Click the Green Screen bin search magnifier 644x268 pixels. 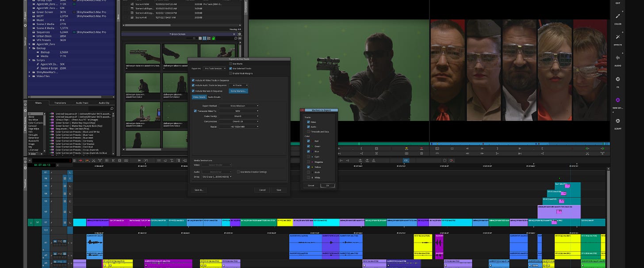point(236,38)
